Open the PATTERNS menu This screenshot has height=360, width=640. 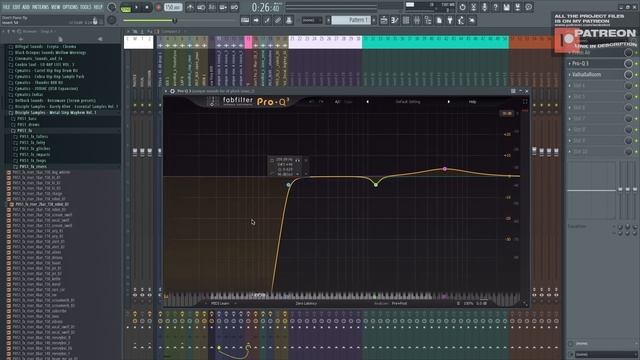tap(40, 7)
